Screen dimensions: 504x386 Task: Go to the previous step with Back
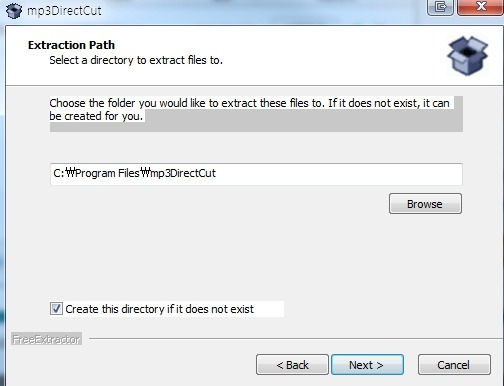292,365
